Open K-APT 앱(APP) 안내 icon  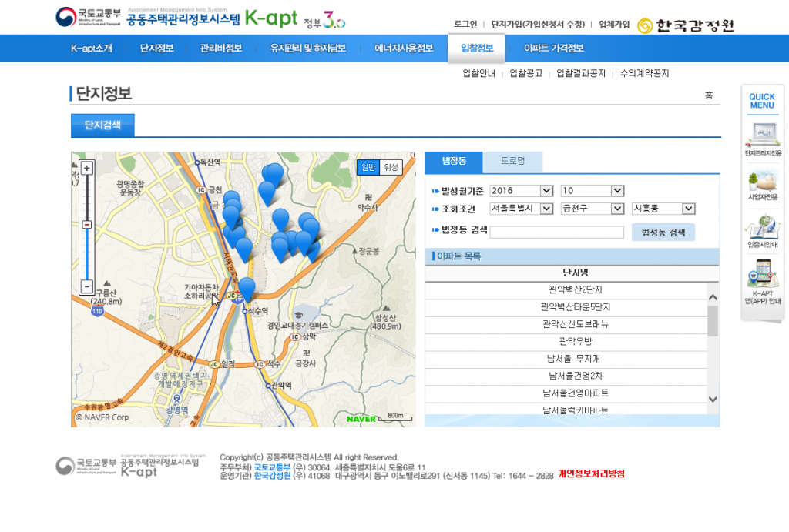pos(762,282)
